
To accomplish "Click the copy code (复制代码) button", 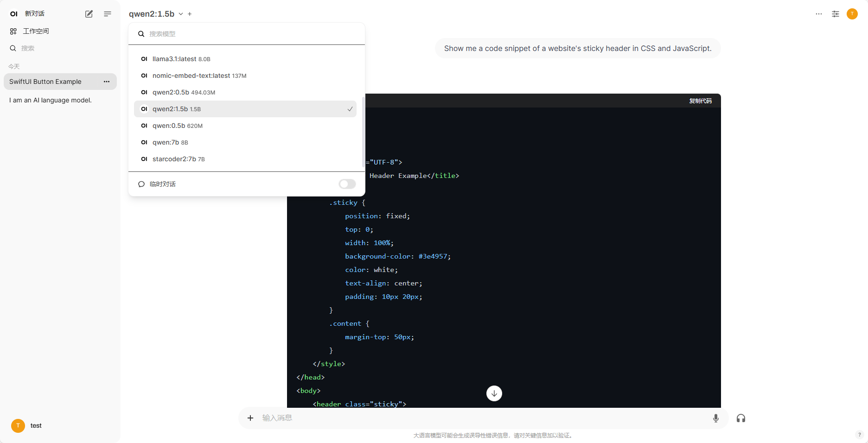I will tap(700, 101).
